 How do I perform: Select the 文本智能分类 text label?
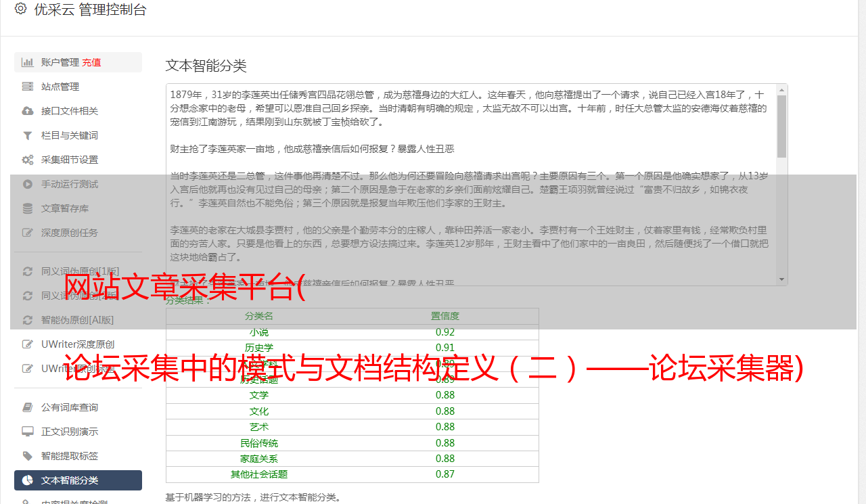70,480
